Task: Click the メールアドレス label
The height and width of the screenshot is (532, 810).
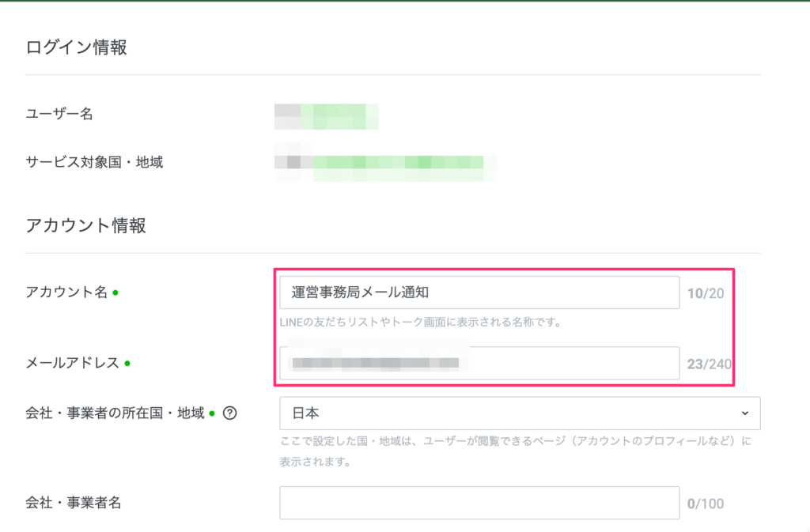Action: [73, 364]
